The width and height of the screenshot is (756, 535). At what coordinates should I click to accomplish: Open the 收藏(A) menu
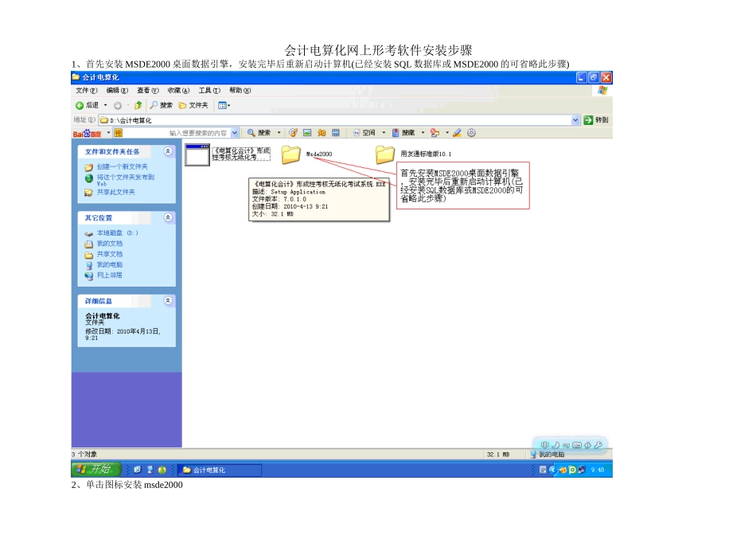click(178, 90)
